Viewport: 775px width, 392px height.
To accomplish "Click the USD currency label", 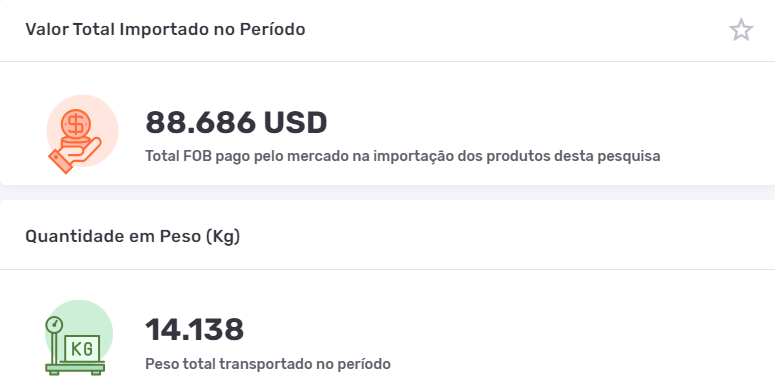I will pos(295,122).
